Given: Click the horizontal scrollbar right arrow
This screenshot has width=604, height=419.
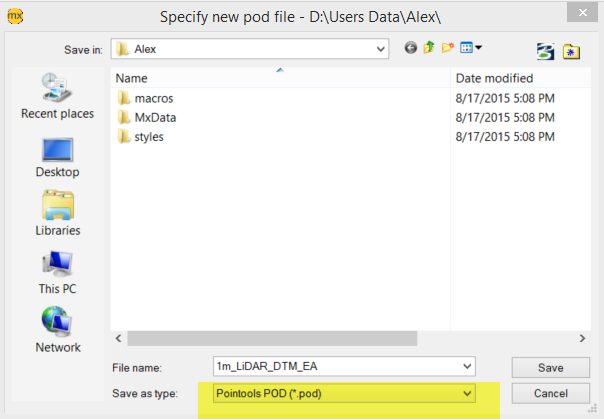Looking at the screenshot, I should [582, 339].
